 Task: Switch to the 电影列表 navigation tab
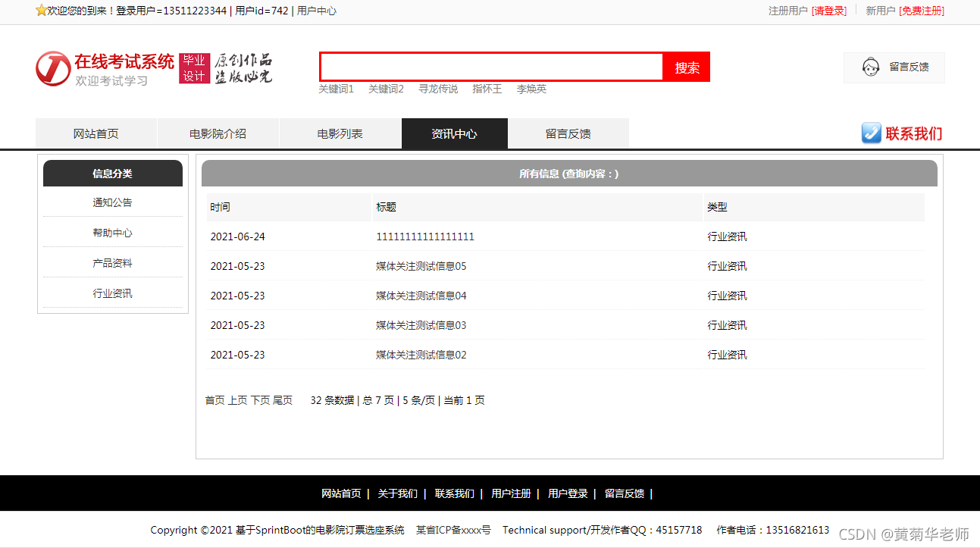340,133
